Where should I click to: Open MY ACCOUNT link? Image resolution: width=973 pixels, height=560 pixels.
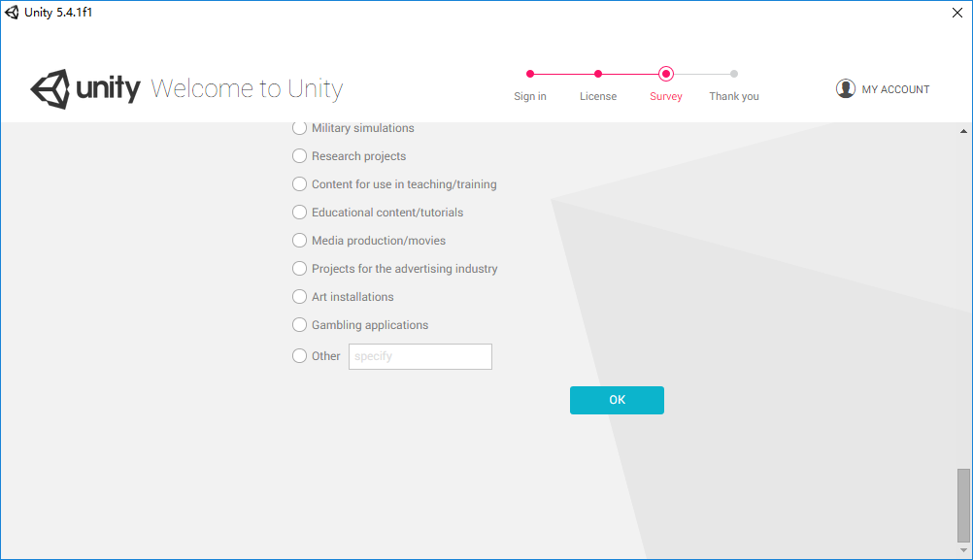click(895, 89)
